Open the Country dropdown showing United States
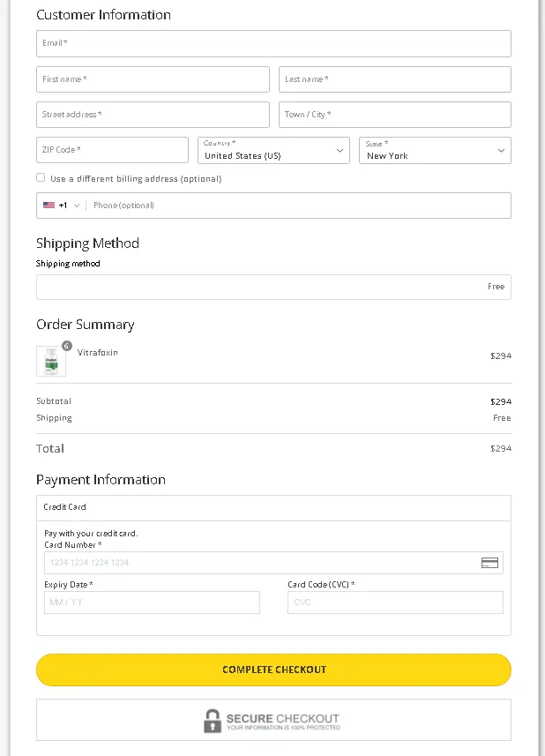 click(275, 150)
